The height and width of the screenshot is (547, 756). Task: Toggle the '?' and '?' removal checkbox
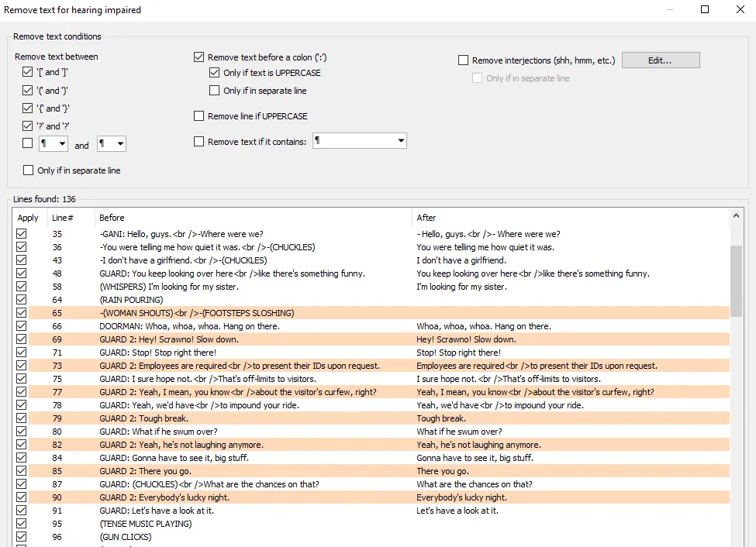[28, 126]
